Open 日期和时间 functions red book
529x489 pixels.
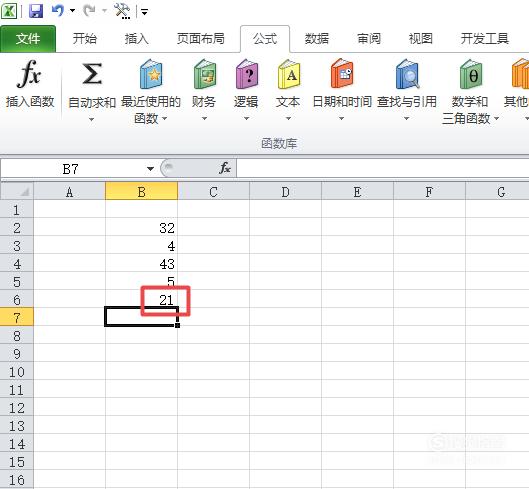341,74
